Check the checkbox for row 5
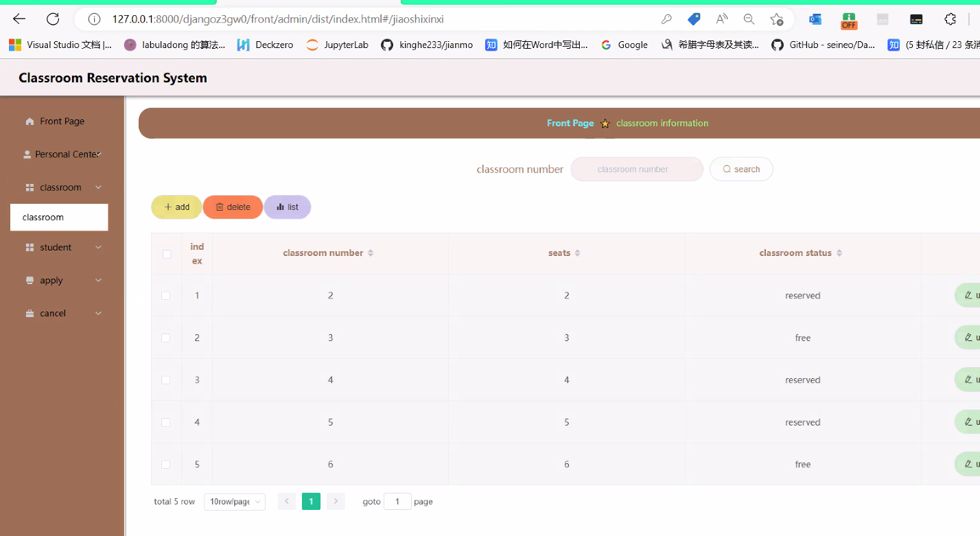 pyautogui.click(x=166, y=464)
